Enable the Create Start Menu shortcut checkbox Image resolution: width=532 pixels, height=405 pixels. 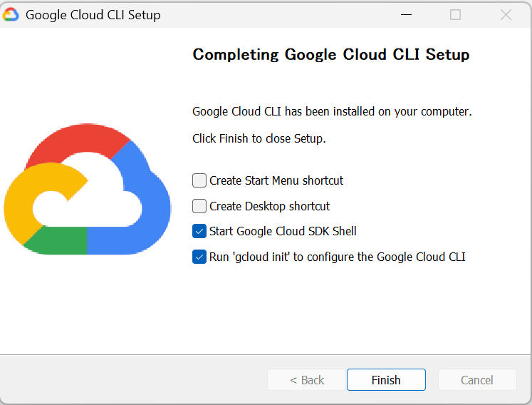199,180
